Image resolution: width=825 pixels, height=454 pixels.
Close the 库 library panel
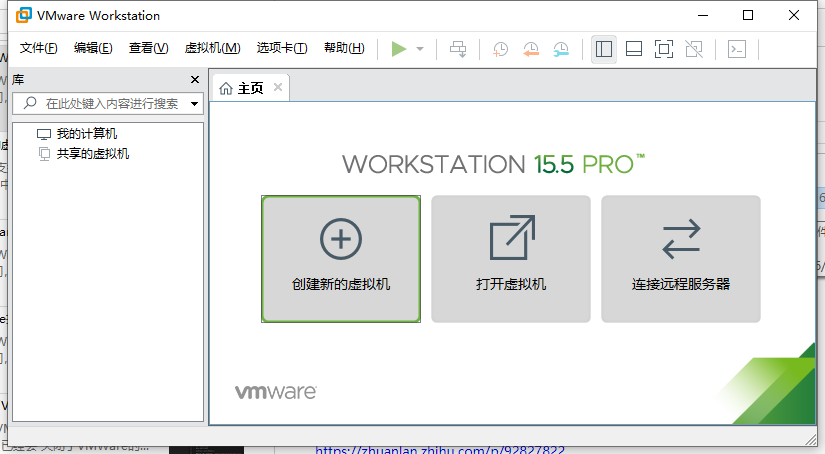[x=195, y=79]
